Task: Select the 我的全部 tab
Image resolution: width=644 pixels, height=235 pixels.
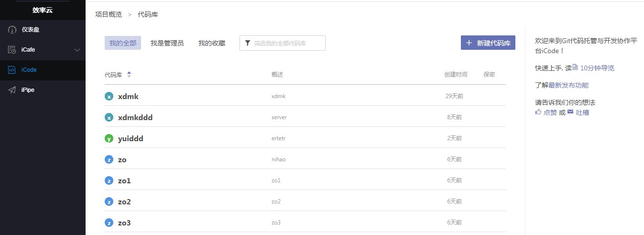Action: tap(123, 43)
